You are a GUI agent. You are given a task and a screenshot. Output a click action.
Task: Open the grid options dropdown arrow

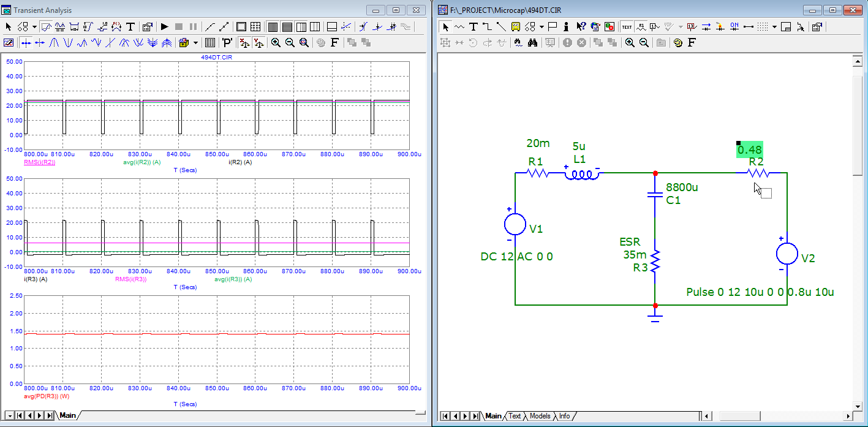click(774, 27)
